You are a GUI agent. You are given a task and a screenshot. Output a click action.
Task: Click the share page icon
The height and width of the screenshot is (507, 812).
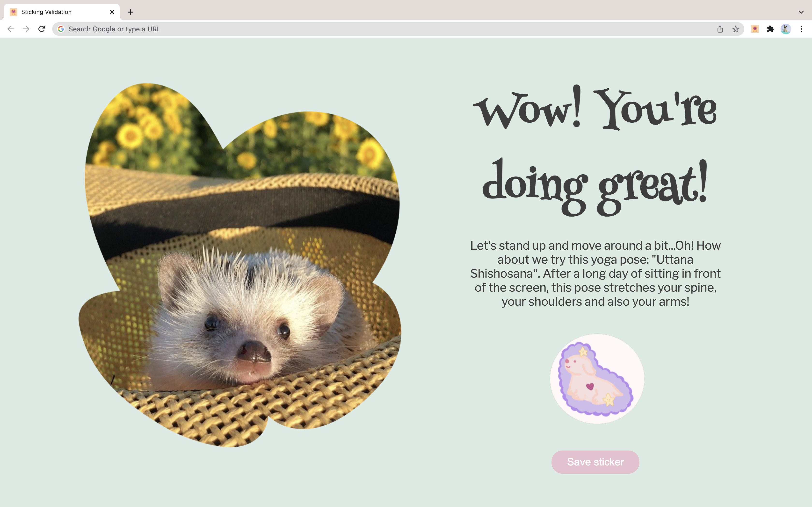720,29
